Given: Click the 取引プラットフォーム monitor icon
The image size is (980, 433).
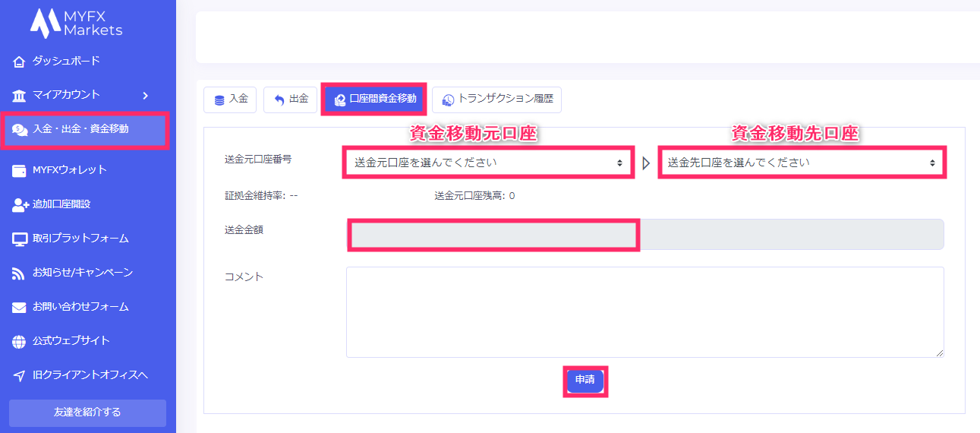Looking at the screenshot, I should click(x=20, y=239).
